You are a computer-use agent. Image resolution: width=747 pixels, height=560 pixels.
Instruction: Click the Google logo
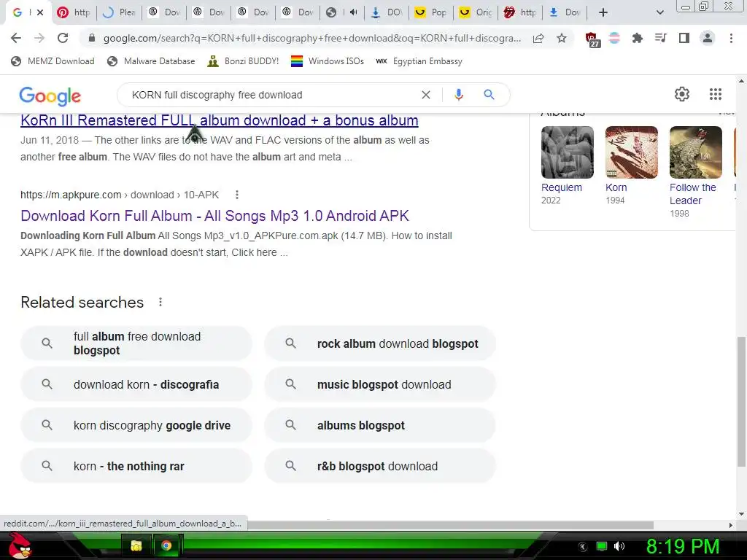[x=50, y=96]
